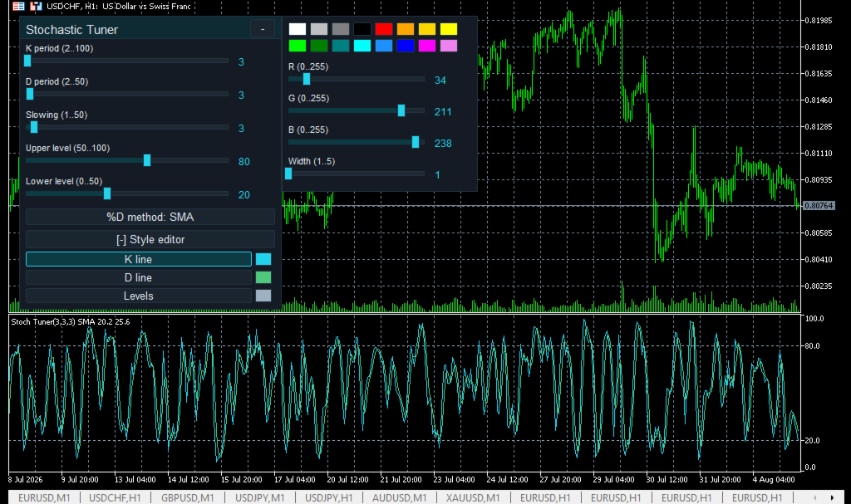
Task: Adjust the D period slider handle
Action: point(31,94)
